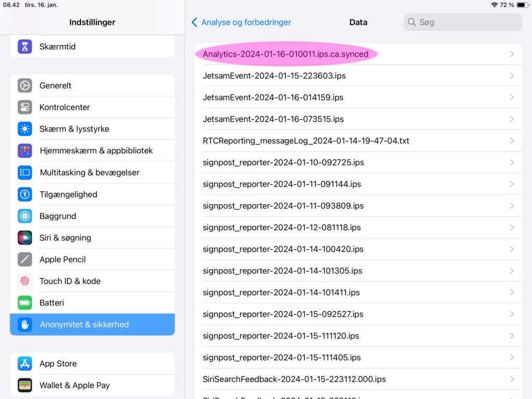Viewport: 532px width, 399px height.
Task: Tap the Generelt gear icon
Action: click(x=25, y=86)
